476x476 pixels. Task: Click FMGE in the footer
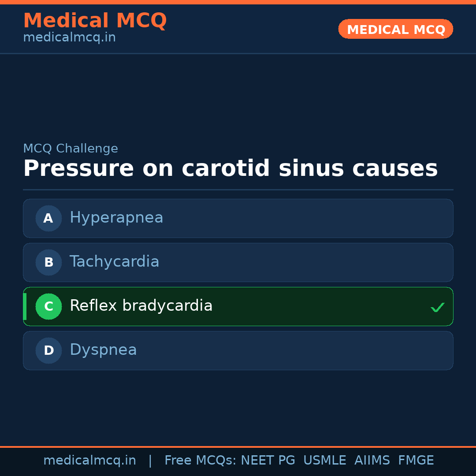click(x=416, y=461)
